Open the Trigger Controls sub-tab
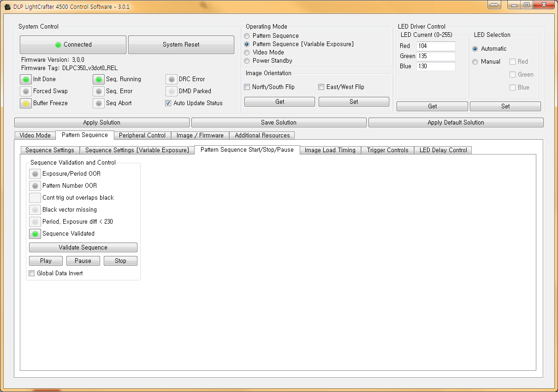Screen dimensions: 558x392 388,150
